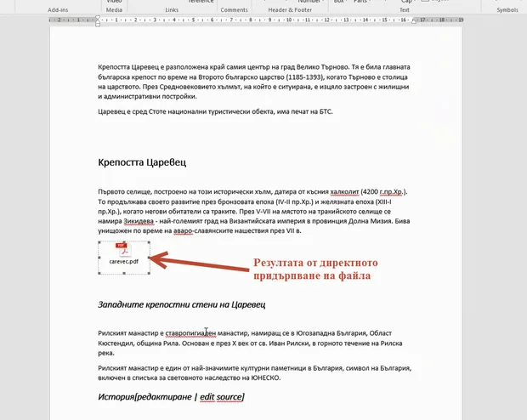Click 'Кюстендил' in the Rila Monastery paragraph
Viewport: 527px width, 420px height.
(116, 343)
